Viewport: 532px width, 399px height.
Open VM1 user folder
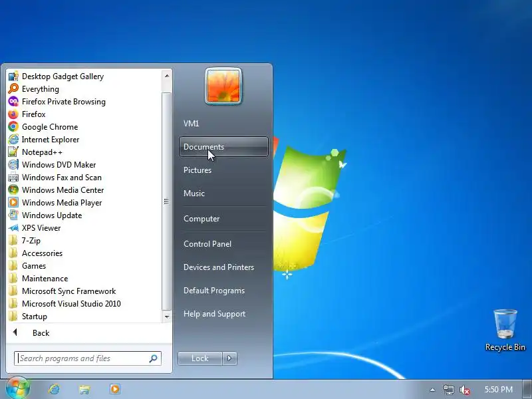click(x=223, y=124)
